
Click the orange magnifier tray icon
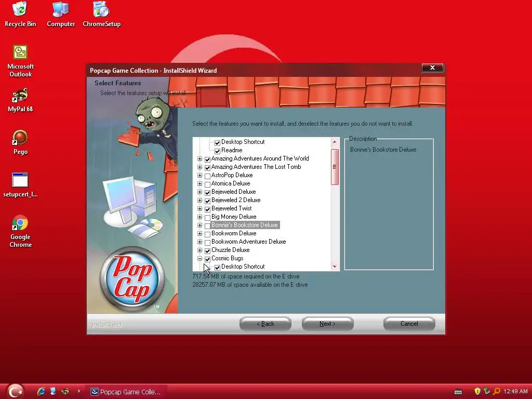496,391
